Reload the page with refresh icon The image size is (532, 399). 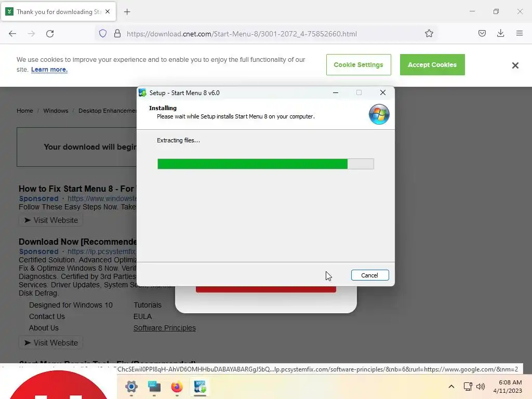coord(50,34)
